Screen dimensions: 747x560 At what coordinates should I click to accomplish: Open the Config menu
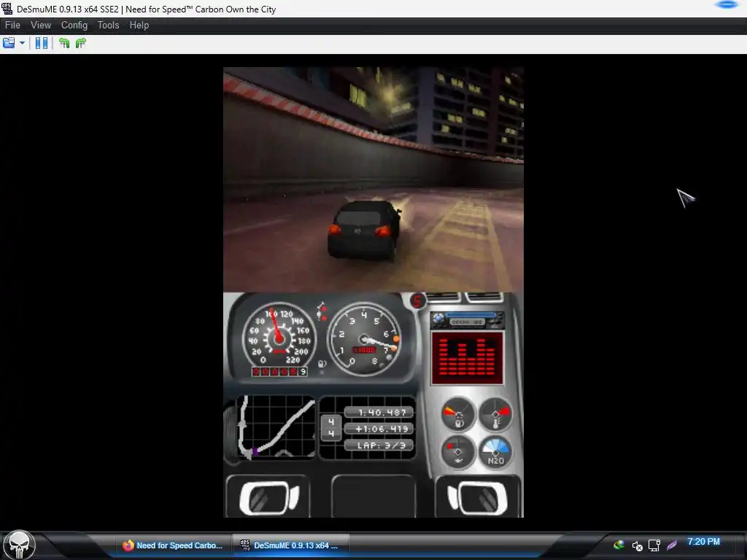(x=74, y=26)
